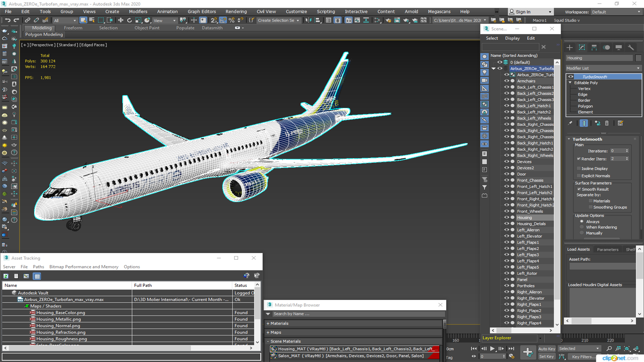The width and height of the screenshot is (644, 362).
Task: Open the Modifiers menu
Action: coord(138,11)
